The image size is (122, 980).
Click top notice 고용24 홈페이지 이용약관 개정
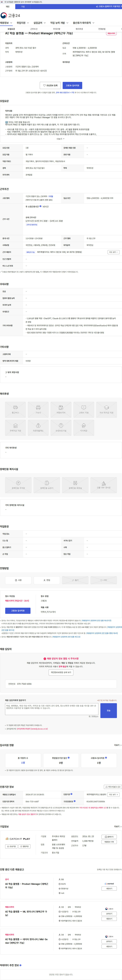tap(109, 6)
